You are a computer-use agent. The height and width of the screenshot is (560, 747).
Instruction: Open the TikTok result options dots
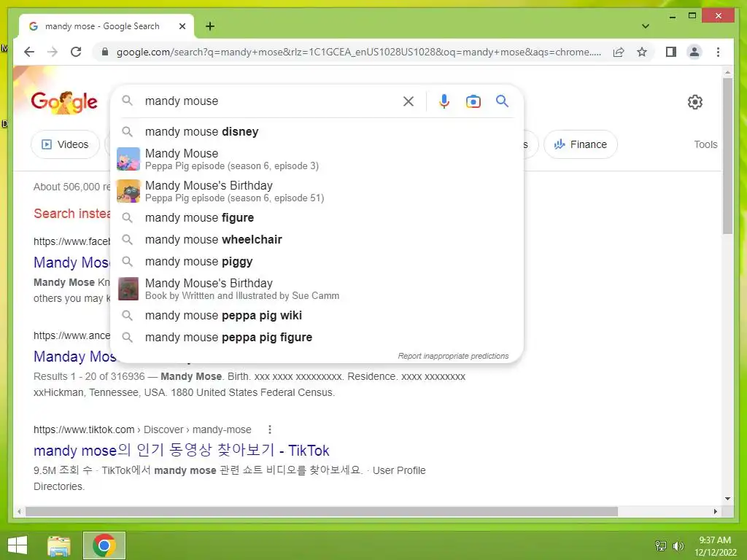coord(270,429)
